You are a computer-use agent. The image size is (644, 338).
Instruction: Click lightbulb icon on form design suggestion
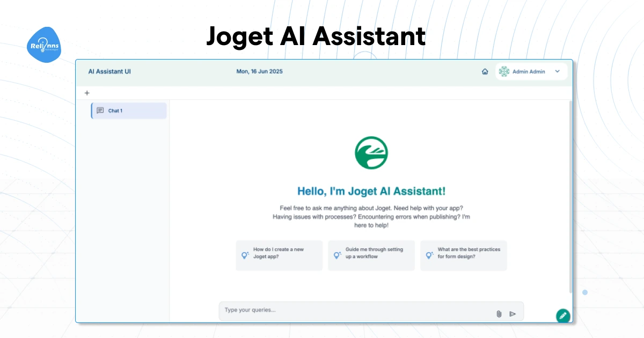tap(430, 255)
